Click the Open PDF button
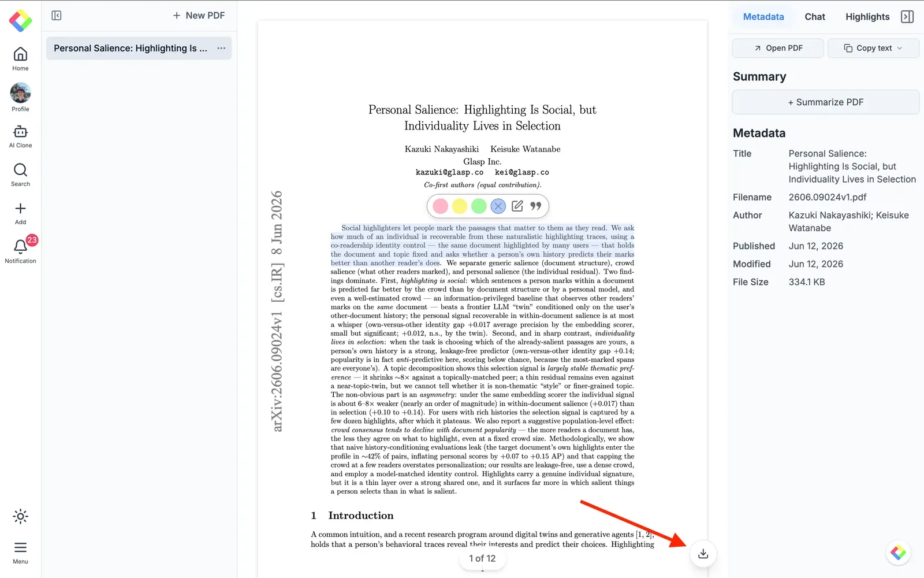Screen dimensions: 924x578 [778, 48]
